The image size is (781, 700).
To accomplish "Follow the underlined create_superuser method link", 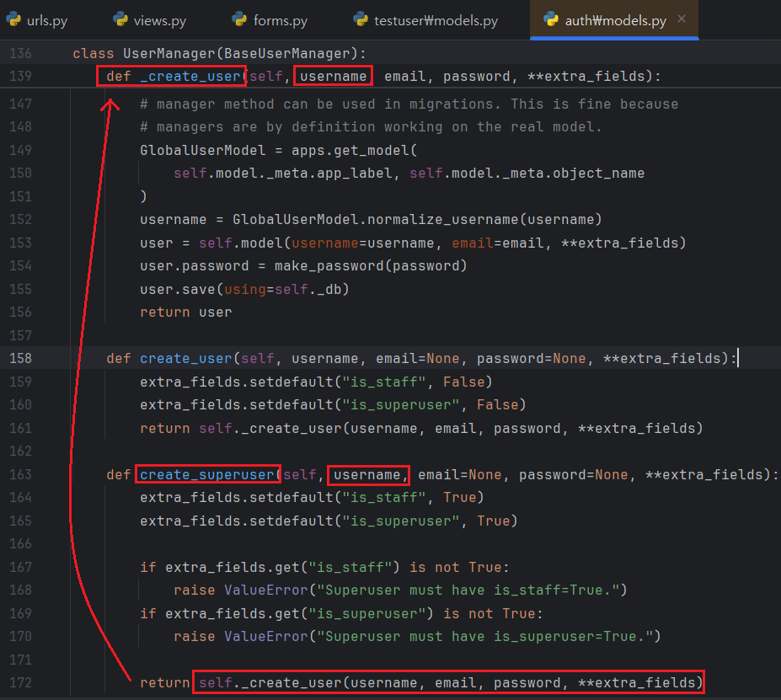I will coord(207,474).
